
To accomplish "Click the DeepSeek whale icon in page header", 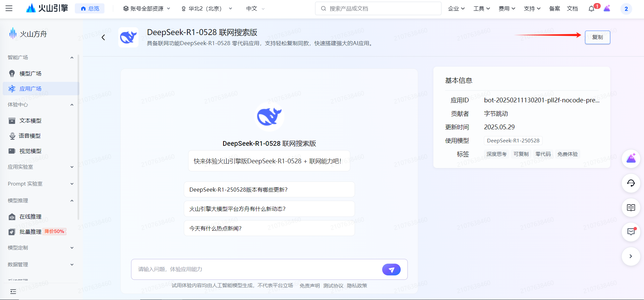I will point(128,37).
